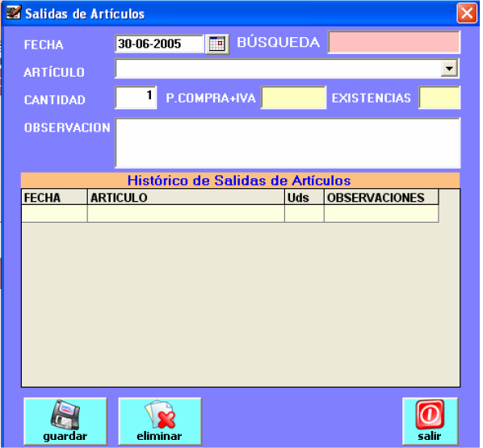The image size is (483, 448).
Task: Focus the FECHA date input field
Action: tap(159, 44)
